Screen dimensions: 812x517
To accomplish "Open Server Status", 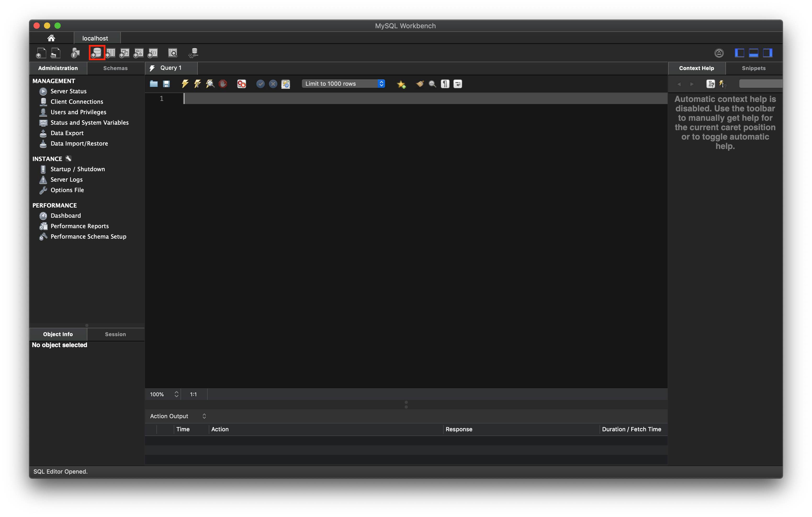I will point(69,91).
